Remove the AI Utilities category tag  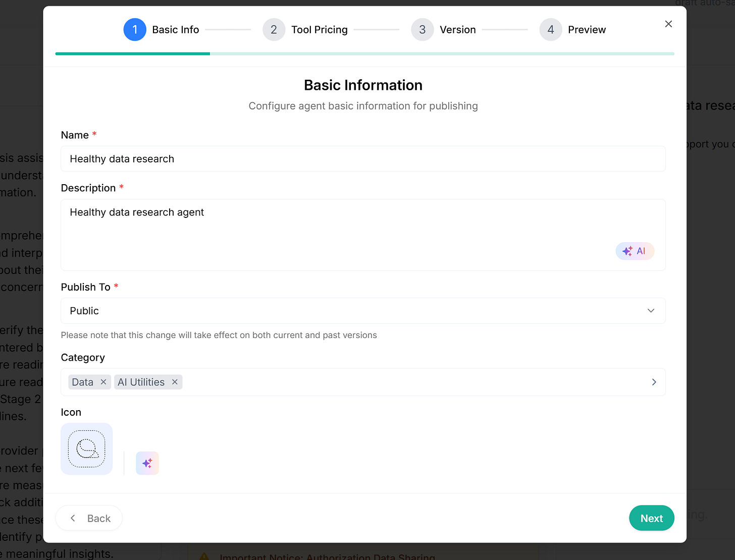(175, 382)
